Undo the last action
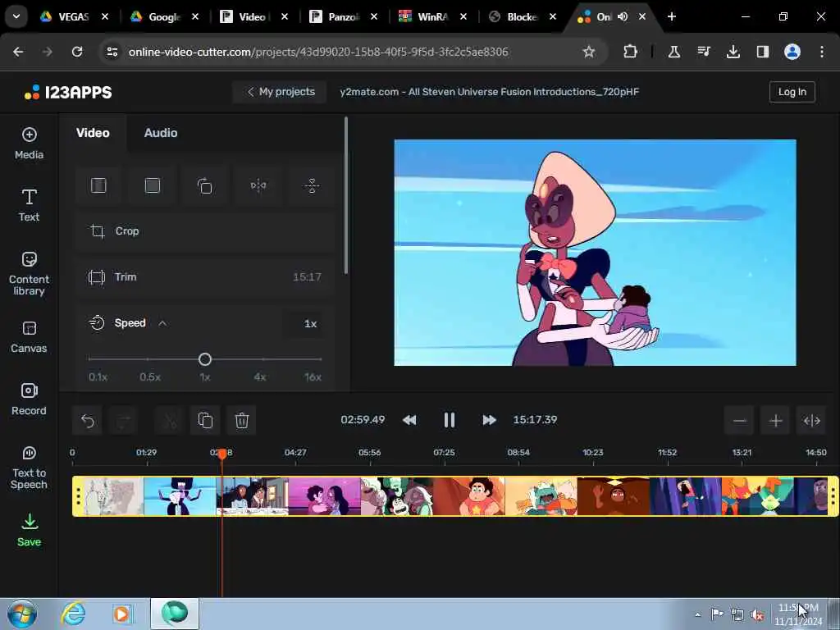This screenshot has width=840, height=630. pyautogui.click(x=87, y=421)
